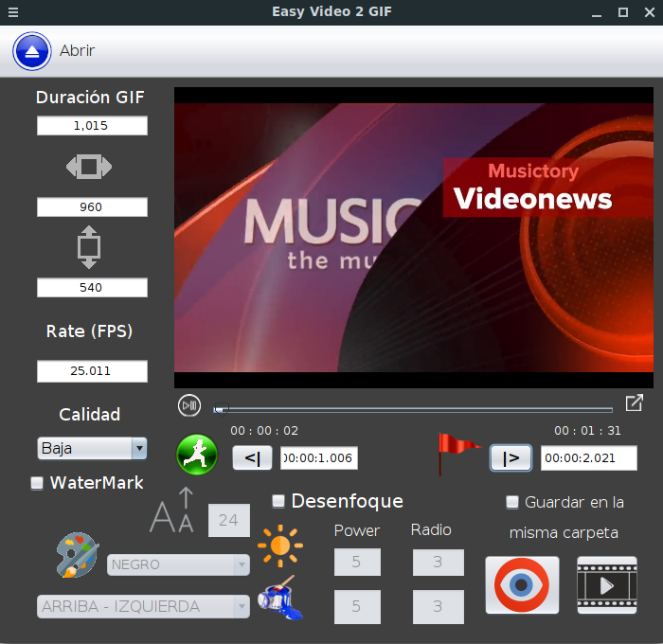The image size is (663, 644).
Task: Click the blue Abrir eject icon
Action: coord(32,51)
